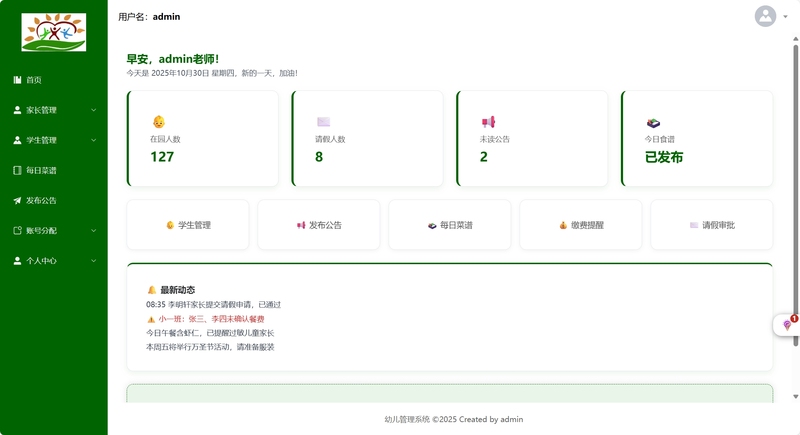Click the 家长管理 person icon
This screenshot has height=435, width=800.
point(17,110)
